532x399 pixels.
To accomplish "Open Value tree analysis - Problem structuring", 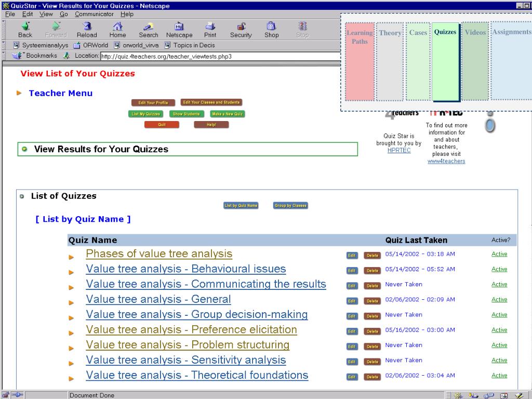I will click(188, 345).
